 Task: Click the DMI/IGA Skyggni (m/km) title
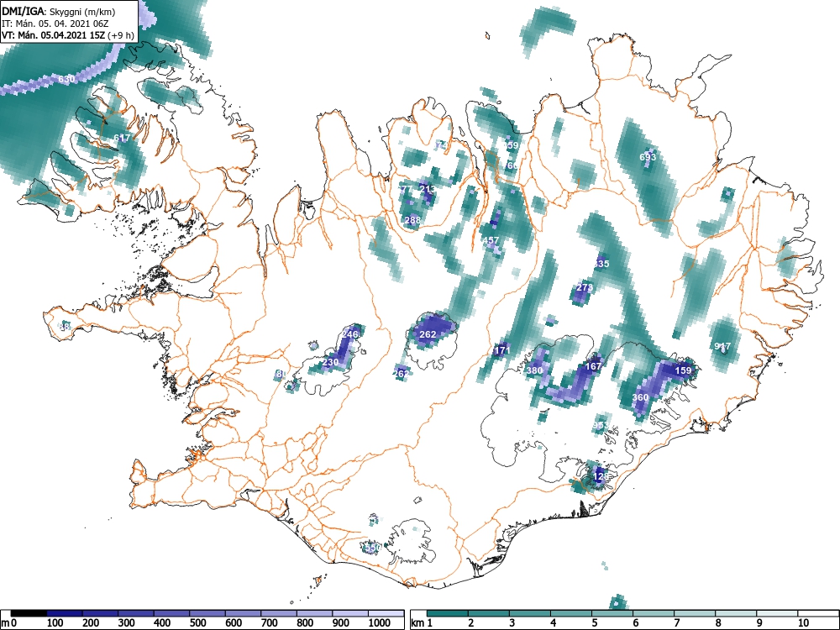point(59,11)
